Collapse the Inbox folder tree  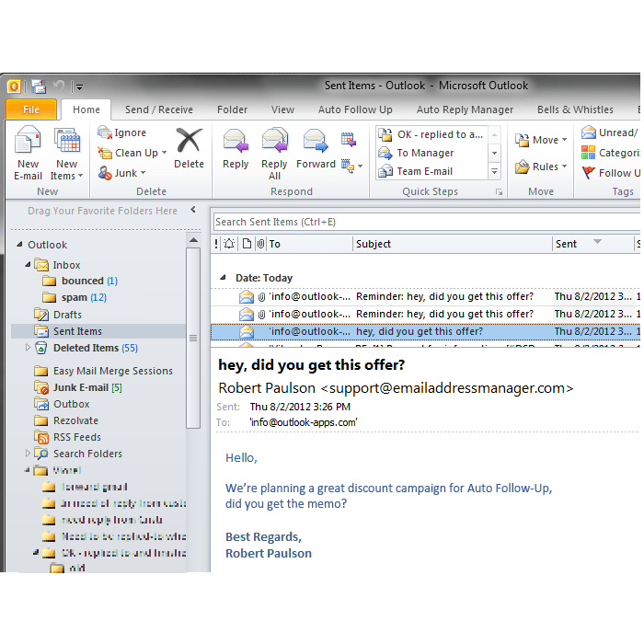point(28,265)
